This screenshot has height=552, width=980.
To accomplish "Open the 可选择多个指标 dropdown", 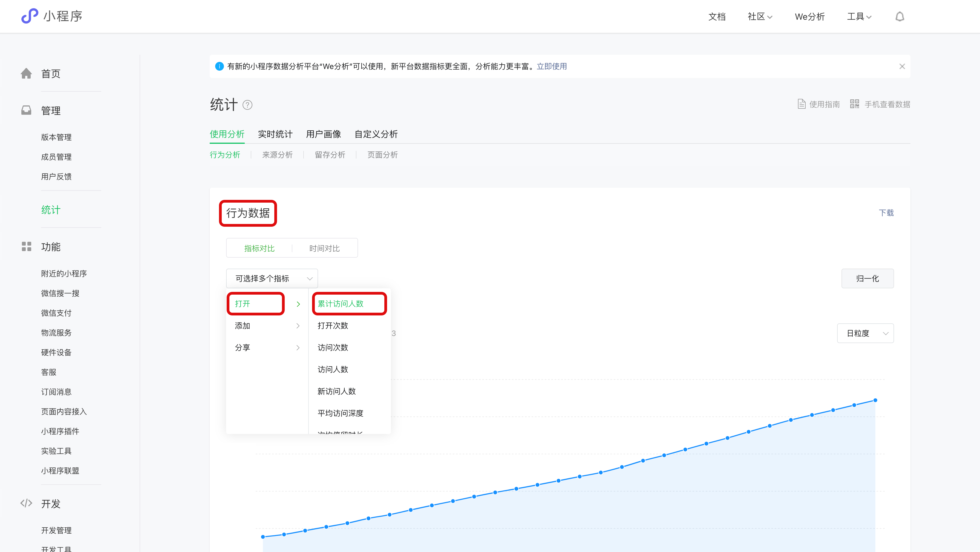I will coord(272,278).
